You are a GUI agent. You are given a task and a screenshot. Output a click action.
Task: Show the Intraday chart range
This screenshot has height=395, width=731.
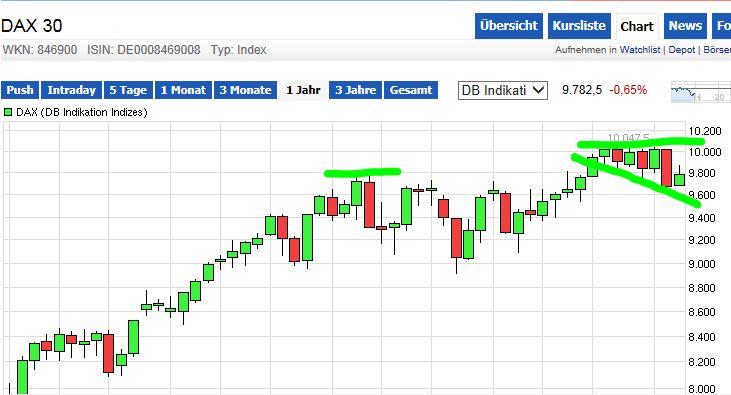[71, 90]
